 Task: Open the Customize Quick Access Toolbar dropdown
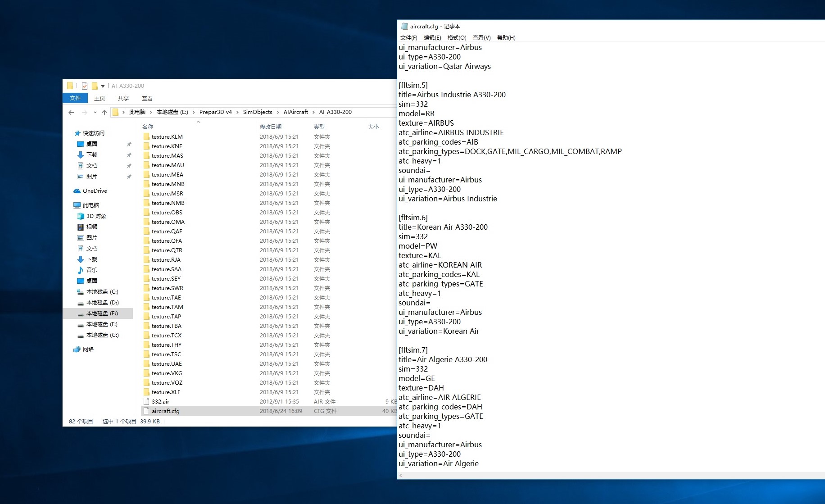click(x=103, y=86)
